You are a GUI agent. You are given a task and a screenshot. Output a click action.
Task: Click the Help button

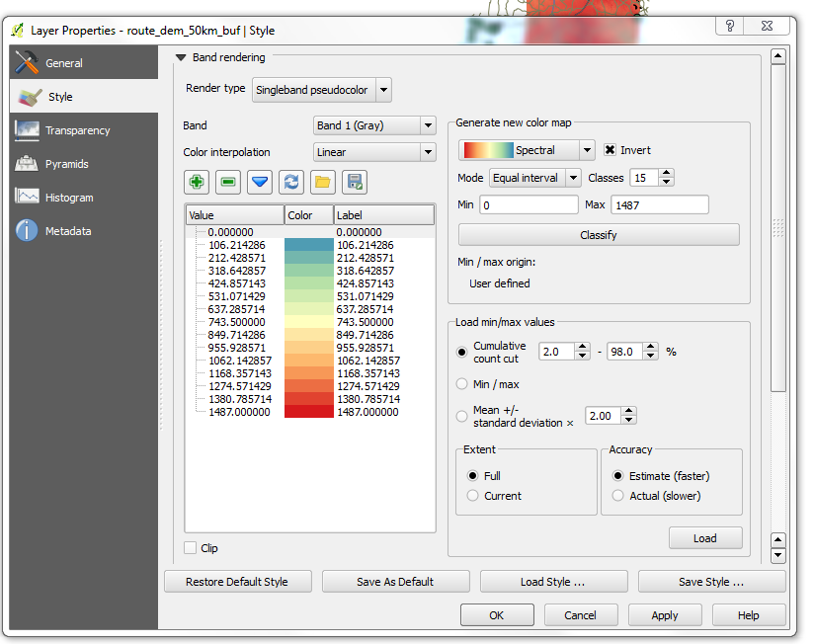click(749, 615)
